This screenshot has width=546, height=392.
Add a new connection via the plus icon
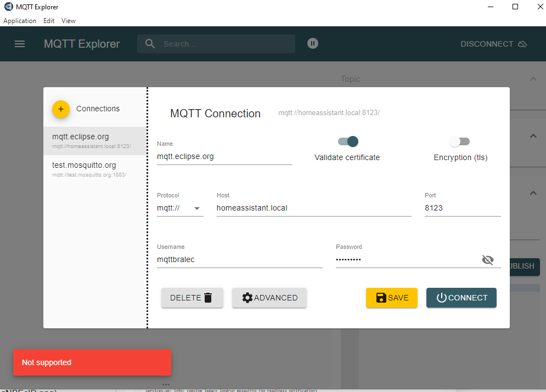click(x=60, y=109)
